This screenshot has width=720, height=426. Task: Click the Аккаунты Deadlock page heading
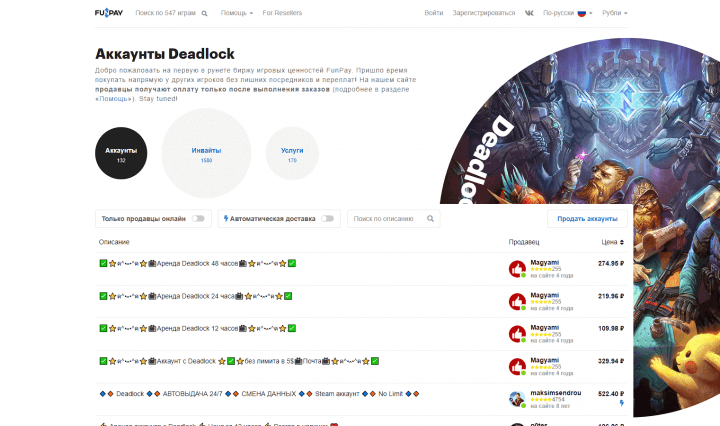click(165, 54)
